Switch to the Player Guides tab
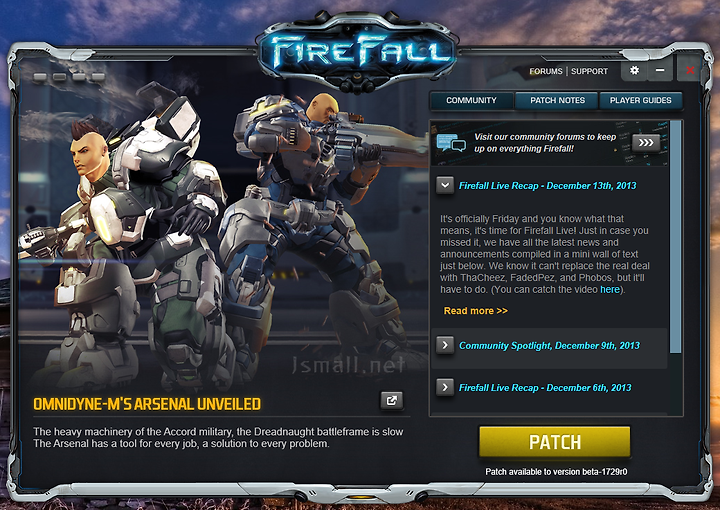 pos(641,101)
